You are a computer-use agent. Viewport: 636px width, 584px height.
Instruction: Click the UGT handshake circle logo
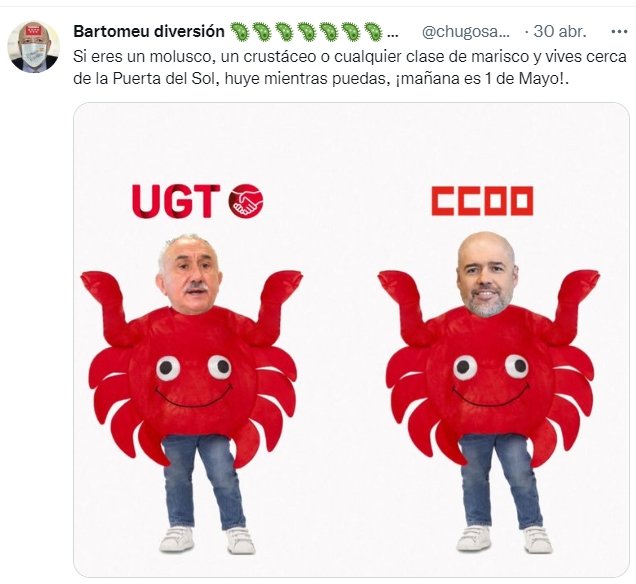pos(246,201)
